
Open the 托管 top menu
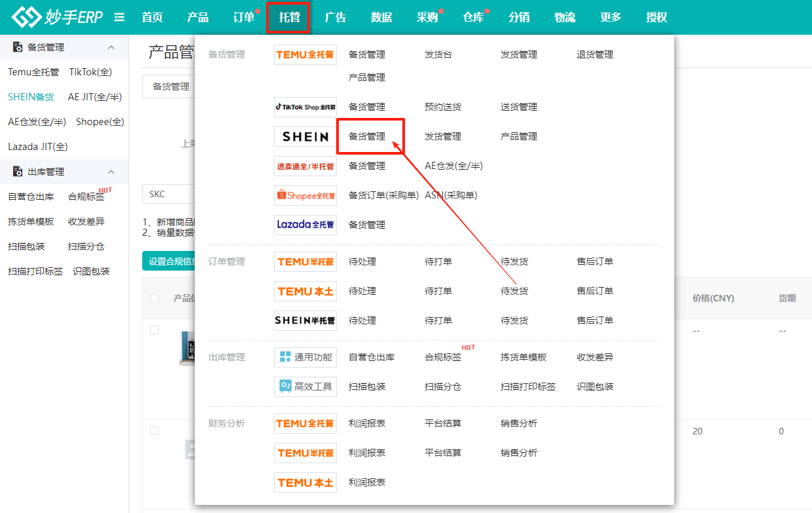tap(290, 17)
